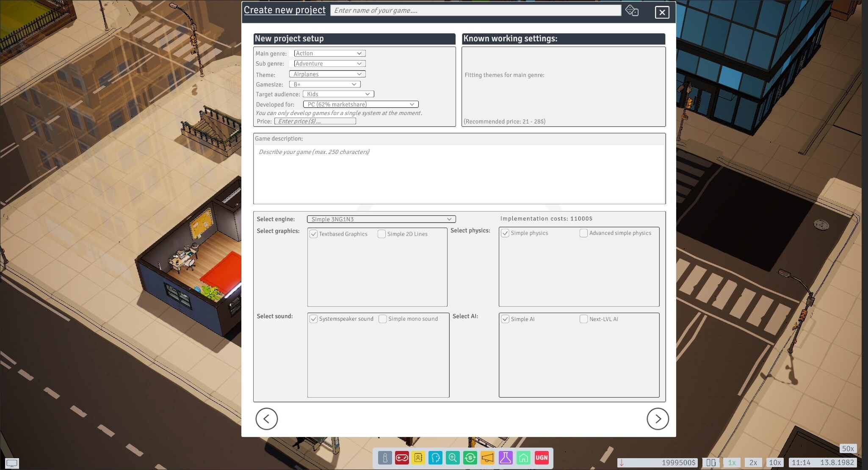Viewport: 868px width, 470px height.
Task: Open the green money exchange icon
Action: (470, 458)
